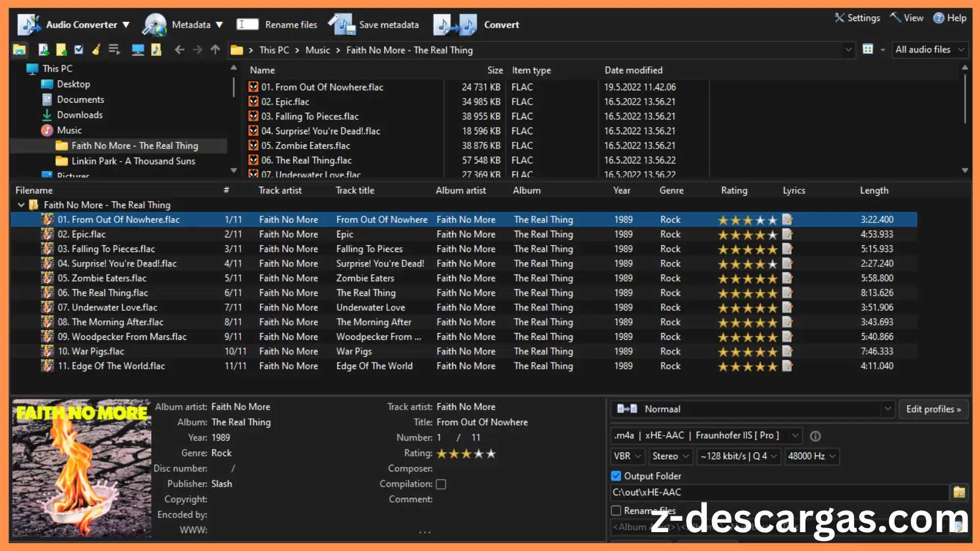Select Downloads in the folder tree
The image size is (980, 551).
click(80, 115)
